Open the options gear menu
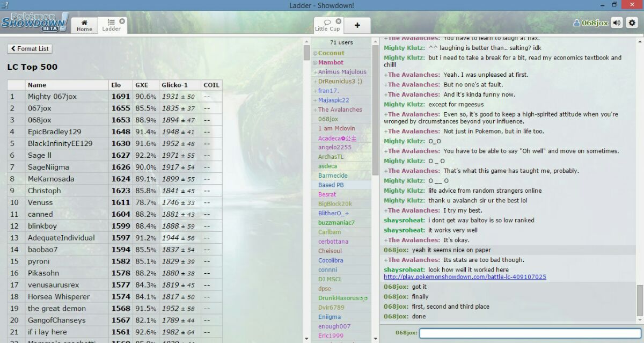This screenshot has width=644, height=343. pyautogui.click(x=632, y=23)
